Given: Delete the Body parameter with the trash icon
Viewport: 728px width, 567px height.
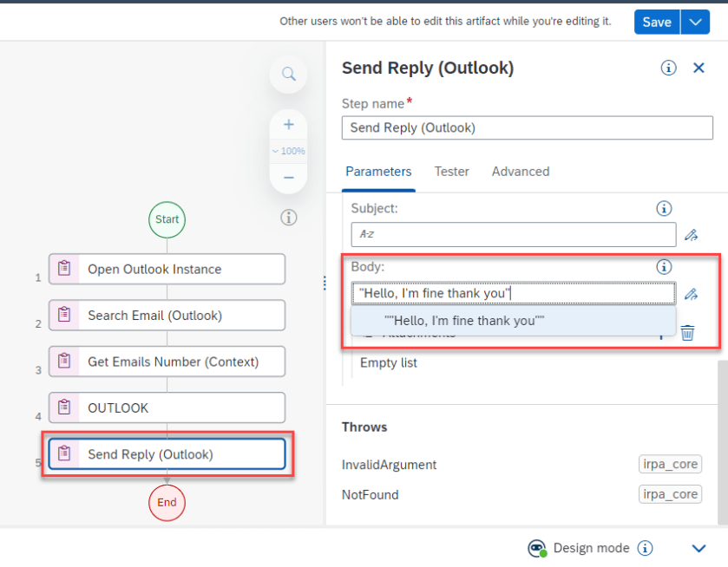Looking at the screenshot, I should click(x=687, y=332).
